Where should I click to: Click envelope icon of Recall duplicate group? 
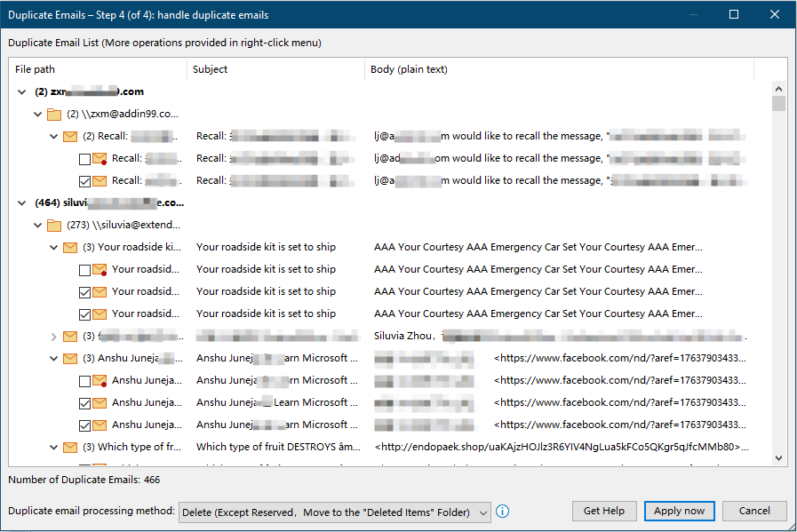pos(70,137)
